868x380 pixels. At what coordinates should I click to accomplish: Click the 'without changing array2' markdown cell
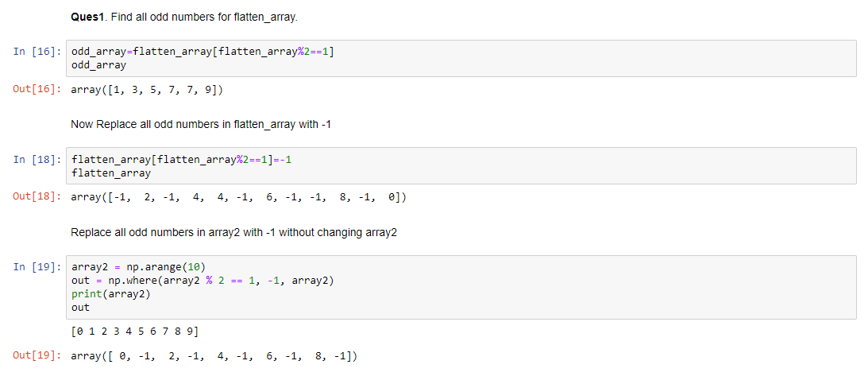coord(234,233)
